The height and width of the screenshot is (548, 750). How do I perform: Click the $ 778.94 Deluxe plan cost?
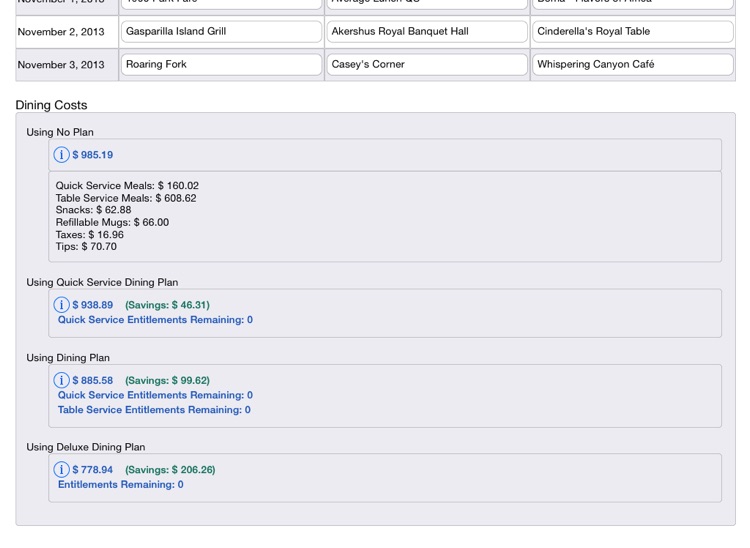[93, 470]
